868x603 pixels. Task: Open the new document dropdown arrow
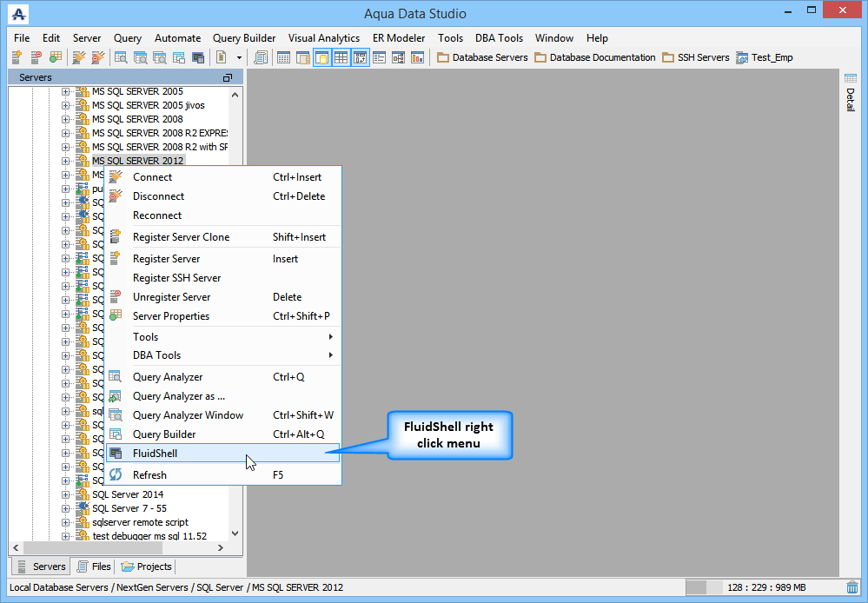pyautogui.click(x=239, y=57)
